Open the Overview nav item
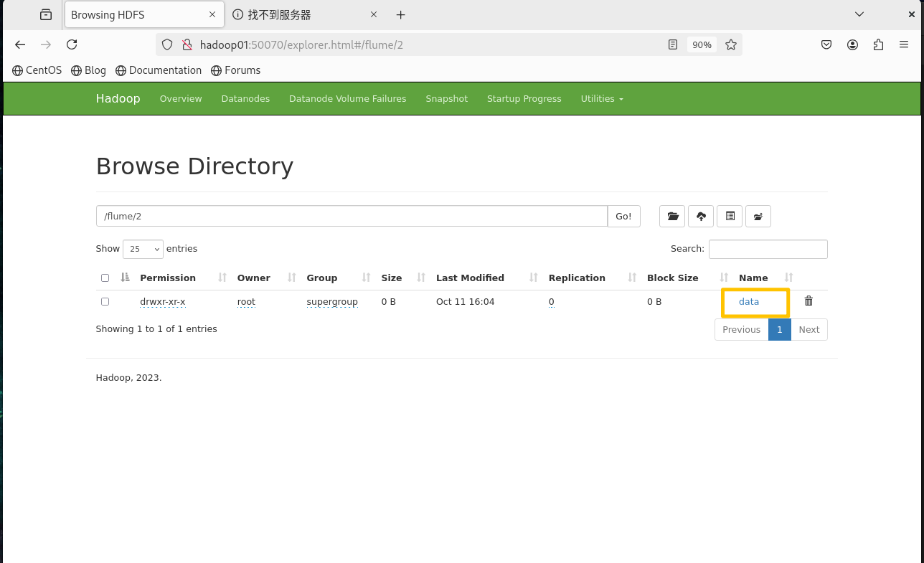Image resolution: width=924 pixels, height=563 pixels. pyautogui.click(x=181, y=99)
